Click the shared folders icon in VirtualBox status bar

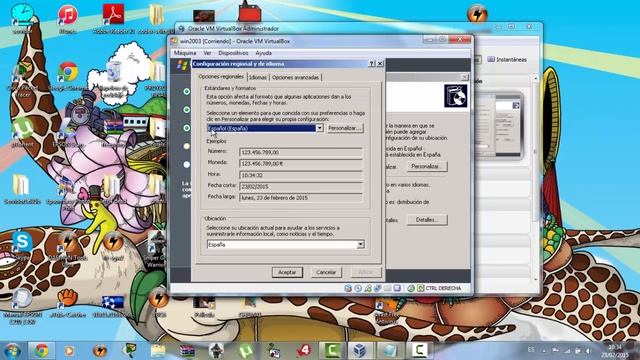pos(387,289)
